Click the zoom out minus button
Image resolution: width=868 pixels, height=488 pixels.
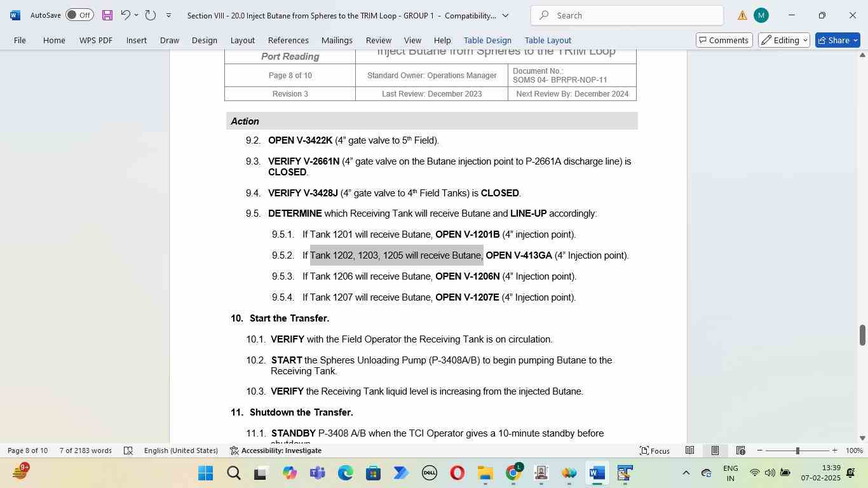(x=759, y=451)
